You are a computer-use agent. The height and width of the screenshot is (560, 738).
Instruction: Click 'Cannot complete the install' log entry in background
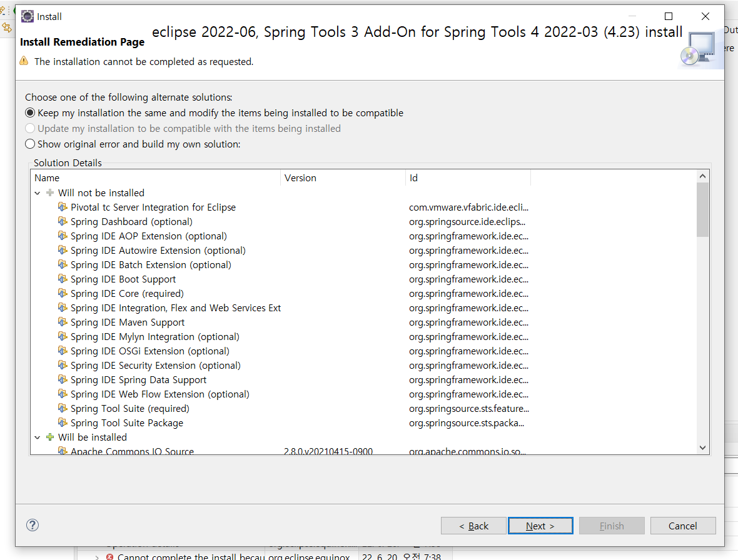tap(191, 557)
